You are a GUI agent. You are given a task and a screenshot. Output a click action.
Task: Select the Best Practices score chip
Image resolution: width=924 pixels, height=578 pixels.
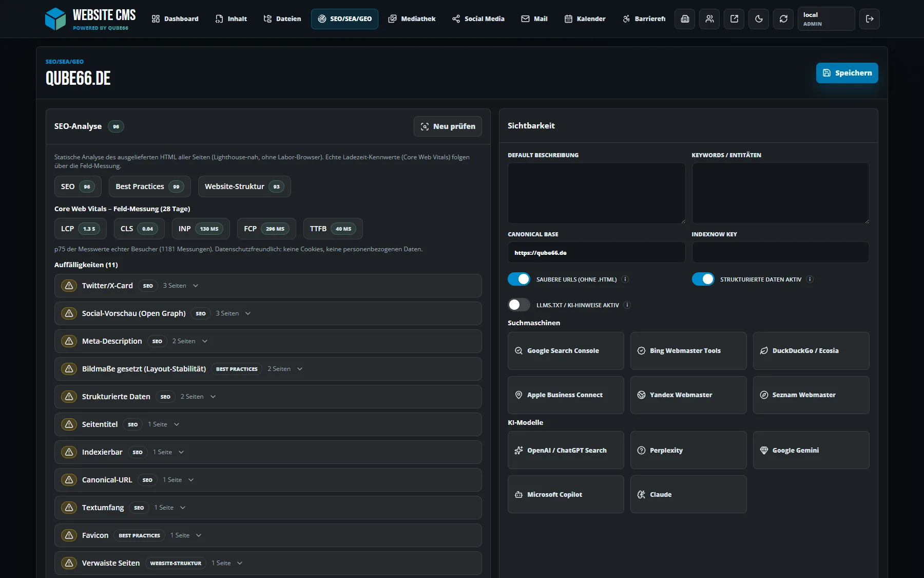(x=150, y=187)
